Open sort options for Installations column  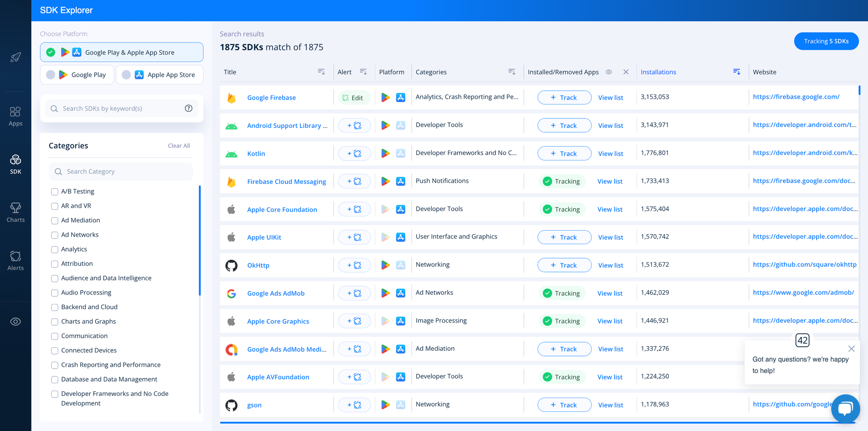(x=736, y=72)
